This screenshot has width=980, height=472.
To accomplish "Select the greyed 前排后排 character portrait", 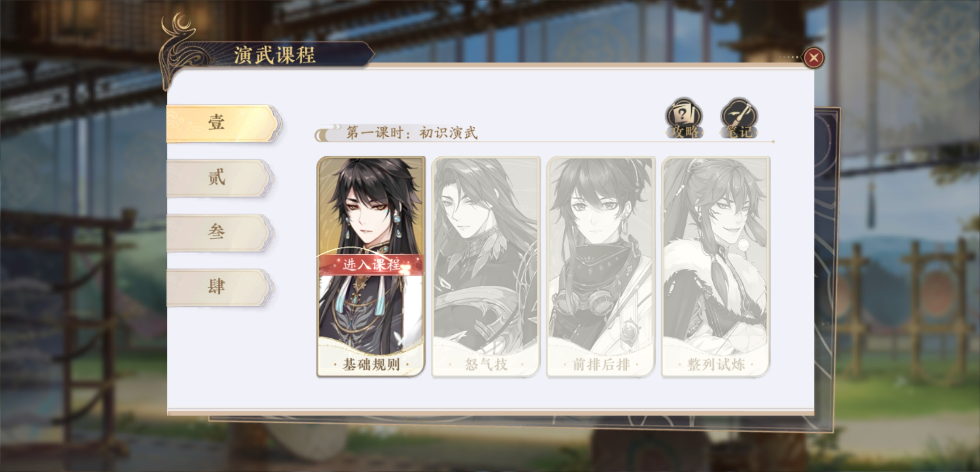I will coord(601,256).
